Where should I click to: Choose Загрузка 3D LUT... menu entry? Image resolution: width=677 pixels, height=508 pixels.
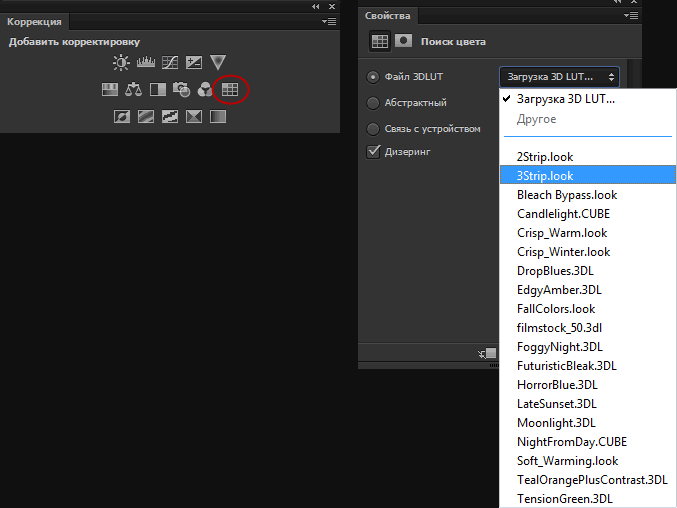pyautogui.click(x=588, y=99)
